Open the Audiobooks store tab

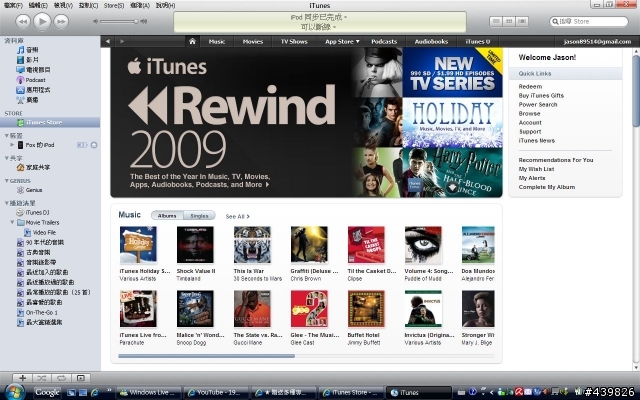[431, 41]
